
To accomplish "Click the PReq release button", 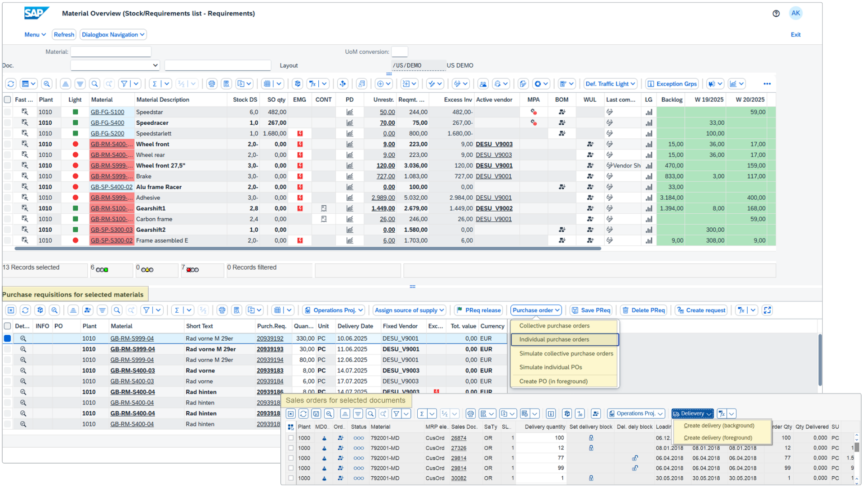I will point(478,310).
